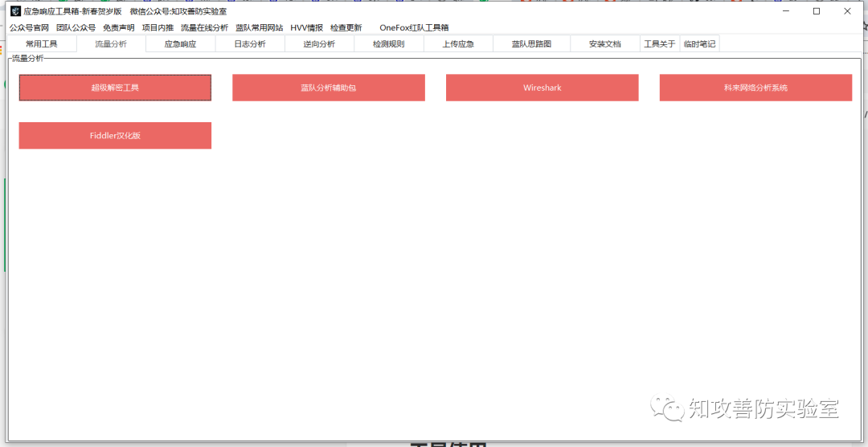Screen dimensions: 868x447
Task: Open the 安装文档 tab
Action: [605, 44]
